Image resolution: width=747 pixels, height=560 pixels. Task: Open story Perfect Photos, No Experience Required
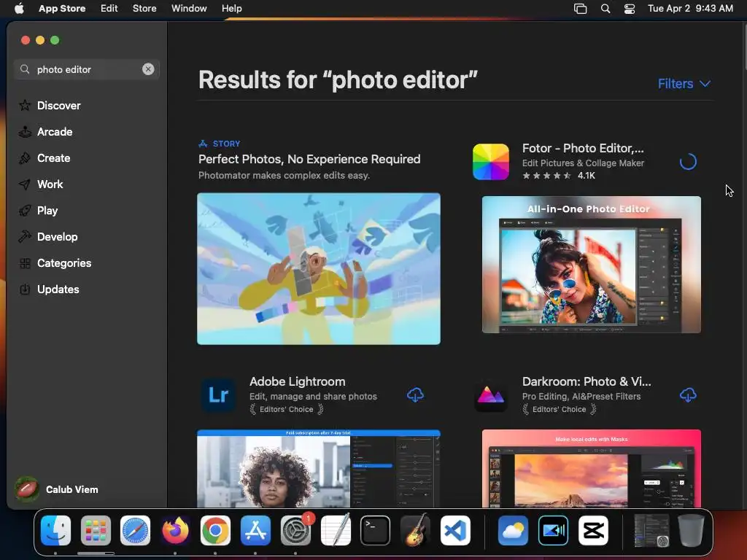pos(309,159)
